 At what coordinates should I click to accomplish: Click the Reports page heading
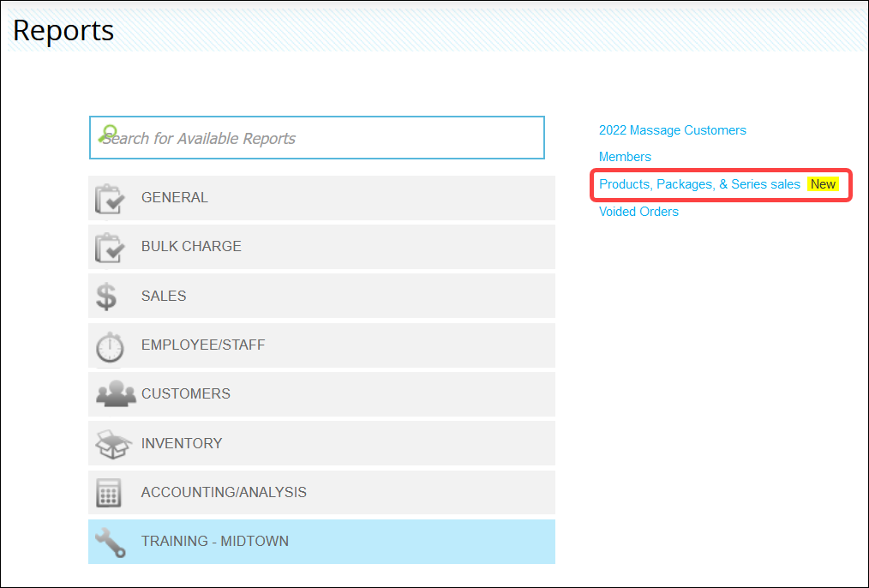pyautogui.click(x=63, y=30)
